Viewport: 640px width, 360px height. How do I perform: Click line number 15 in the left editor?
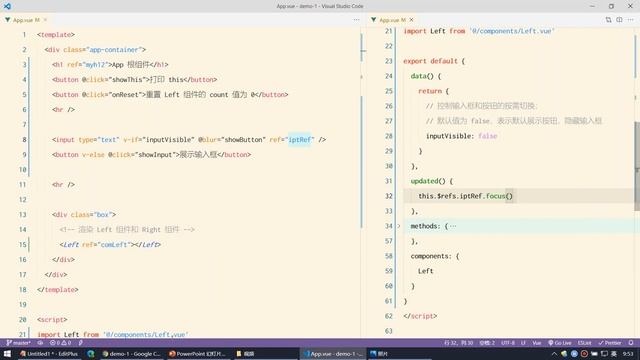point(22,244)
